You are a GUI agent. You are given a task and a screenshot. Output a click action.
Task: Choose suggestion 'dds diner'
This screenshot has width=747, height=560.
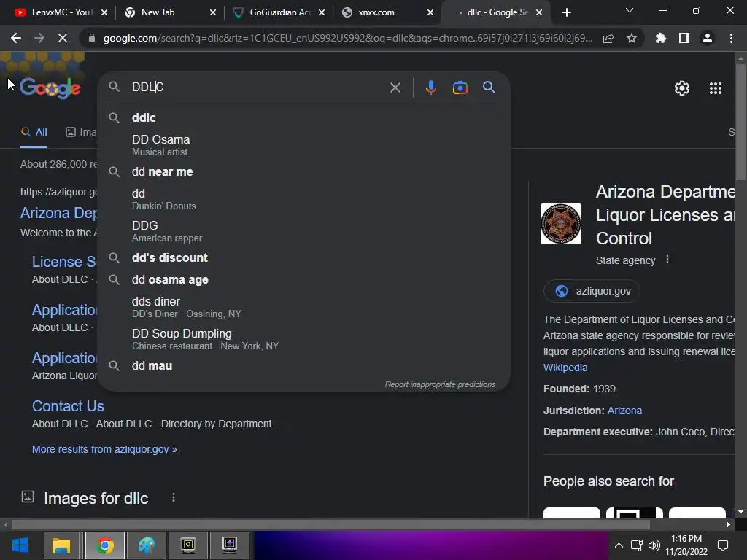click(304, 307)
